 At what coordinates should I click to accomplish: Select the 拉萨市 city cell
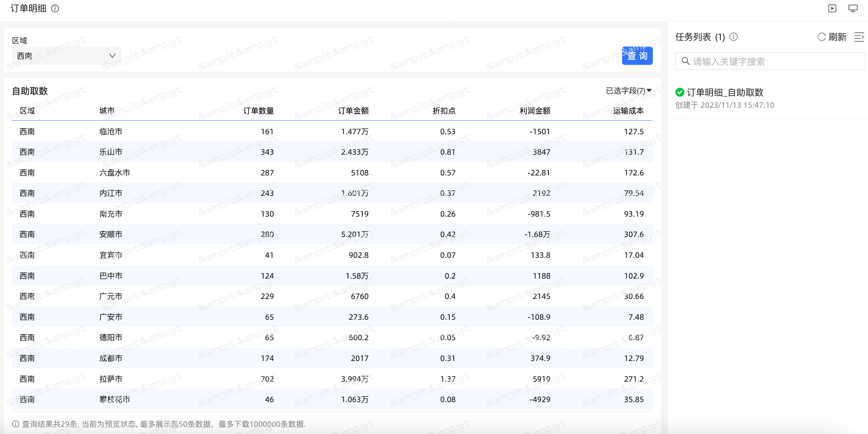pos(111,379)
